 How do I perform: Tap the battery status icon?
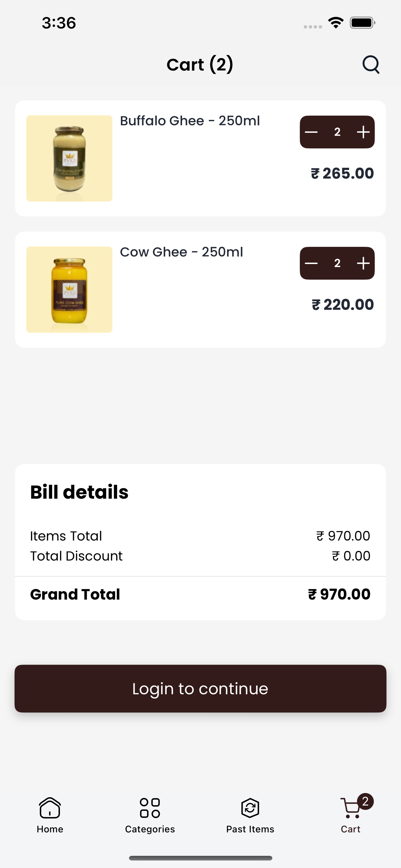(x=362, y=22)
